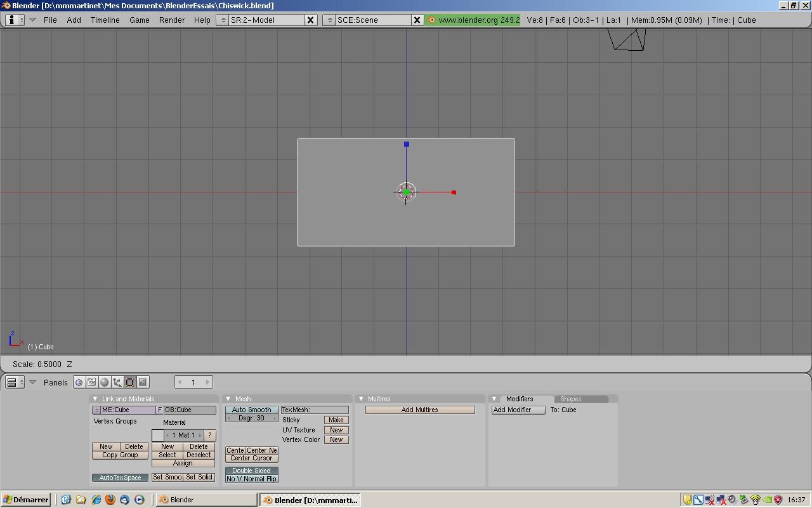
Task: Open the File menu
Action: point(50,20)
